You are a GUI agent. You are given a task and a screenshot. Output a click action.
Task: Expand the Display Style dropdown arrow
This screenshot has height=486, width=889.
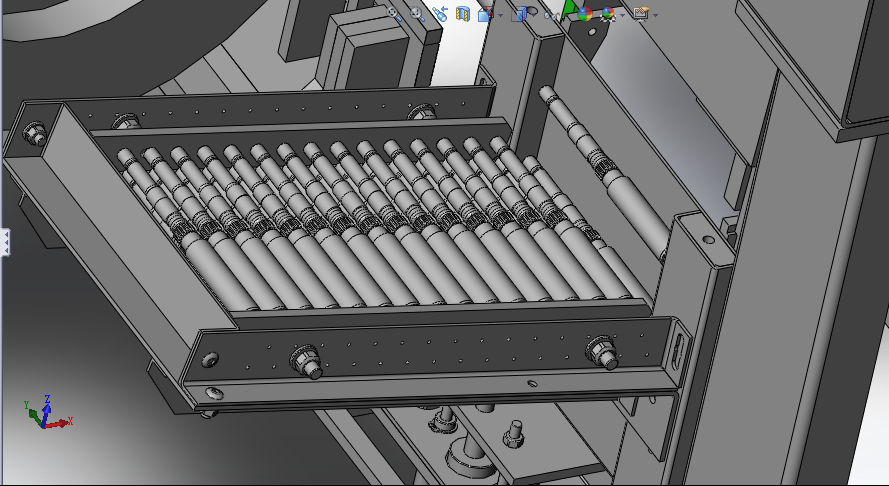click(x=534, y=15)
